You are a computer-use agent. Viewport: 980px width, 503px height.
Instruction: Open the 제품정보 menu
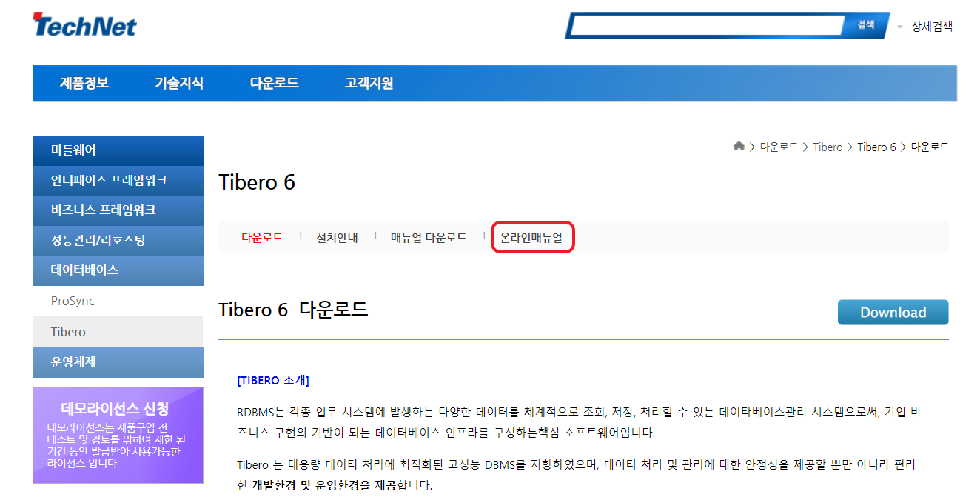(x=84, y=83)
